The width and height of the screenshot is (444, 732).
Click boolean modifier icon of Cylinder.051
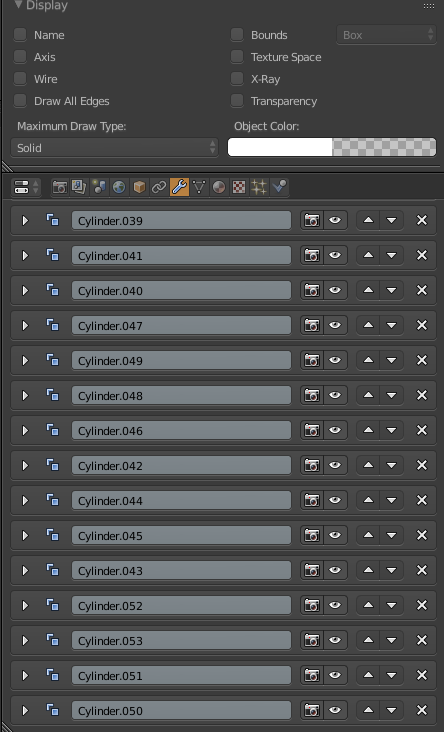(x=53, y=675)
